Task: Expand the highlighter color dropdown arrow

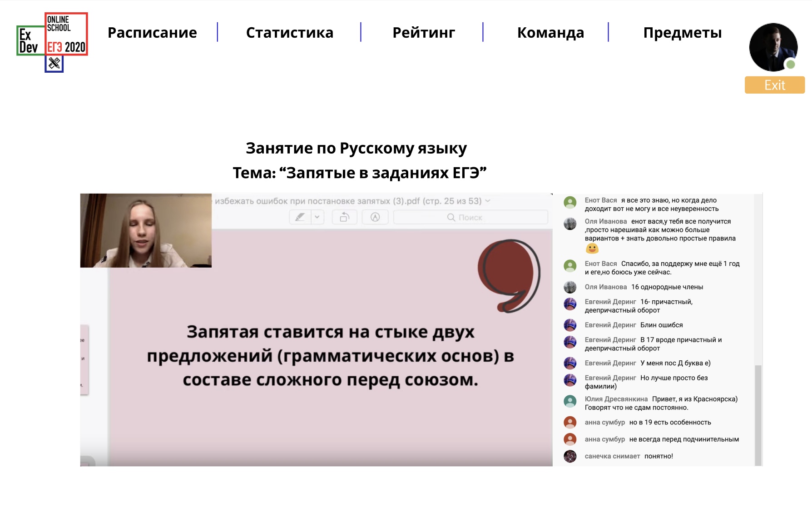Action: click(317, 217)
